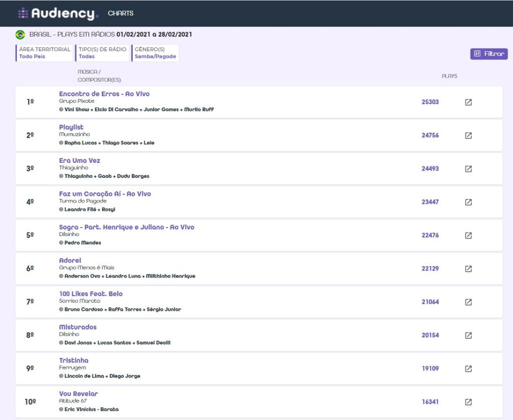This screenshot has width=513, height=420.
Task: Open external link for Vou Revelar
Action: 468,402
